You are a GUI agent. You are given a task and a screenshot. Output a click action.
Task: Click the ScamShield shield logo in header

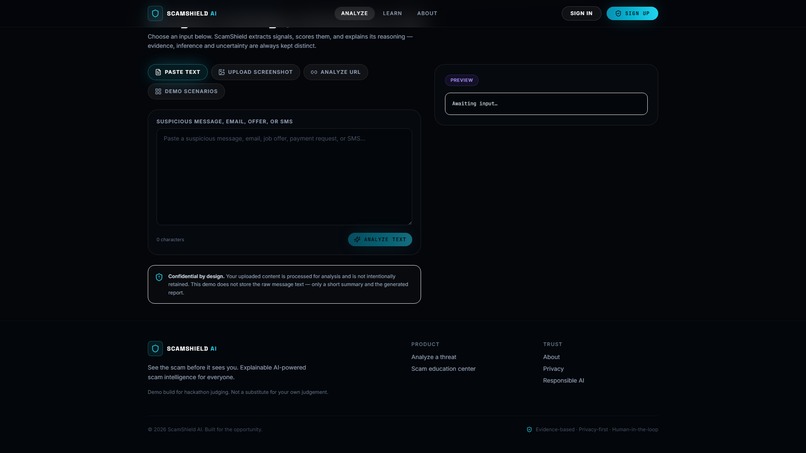coord(155,13)
